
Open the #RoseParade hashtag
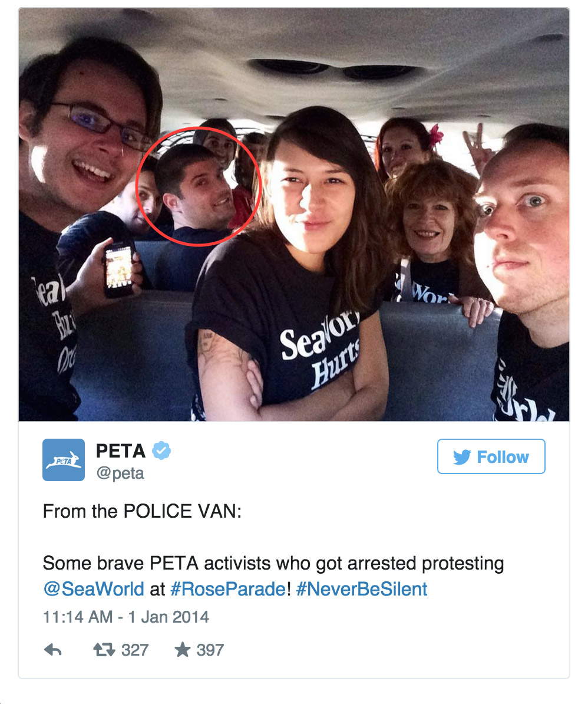(228, 588)
